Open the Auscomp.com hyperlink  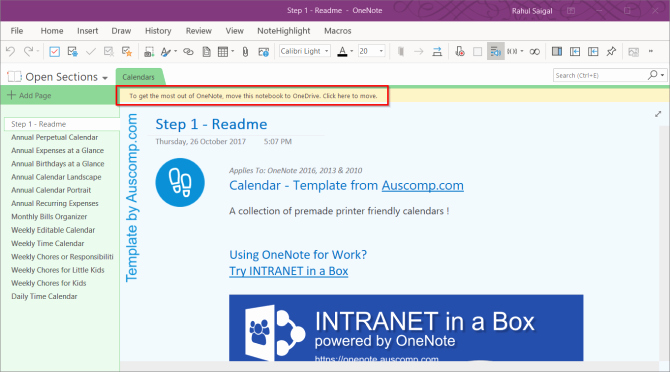pyautogui.click(x=423, y=185)
